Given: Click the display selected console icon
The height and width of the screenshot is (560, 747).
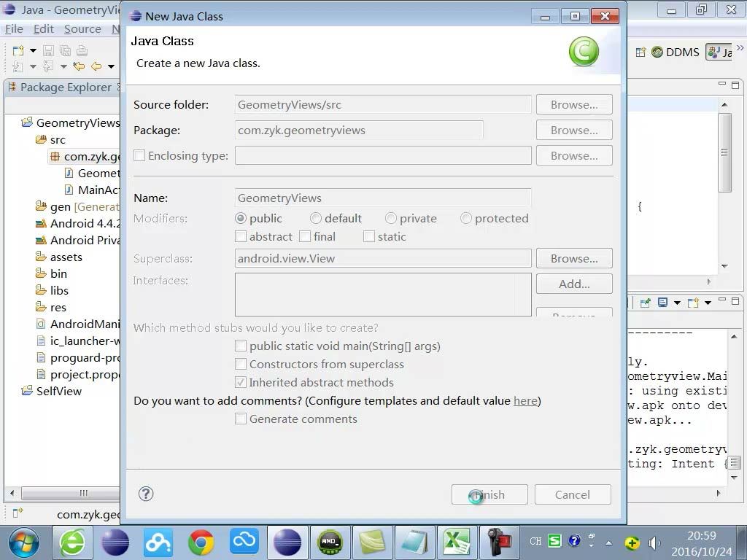Looking at the screenshot, I should [662, 303].
